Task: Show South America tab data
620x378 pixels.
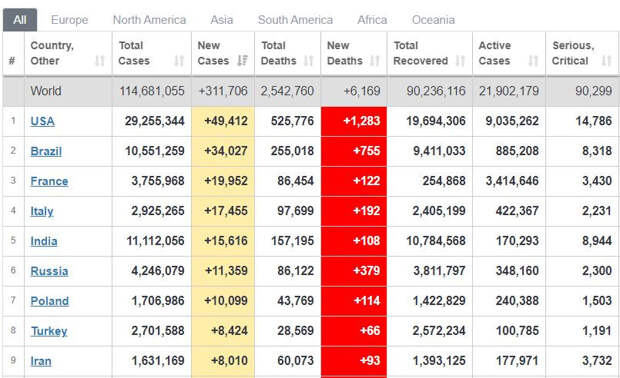Action: pos(295,20)
